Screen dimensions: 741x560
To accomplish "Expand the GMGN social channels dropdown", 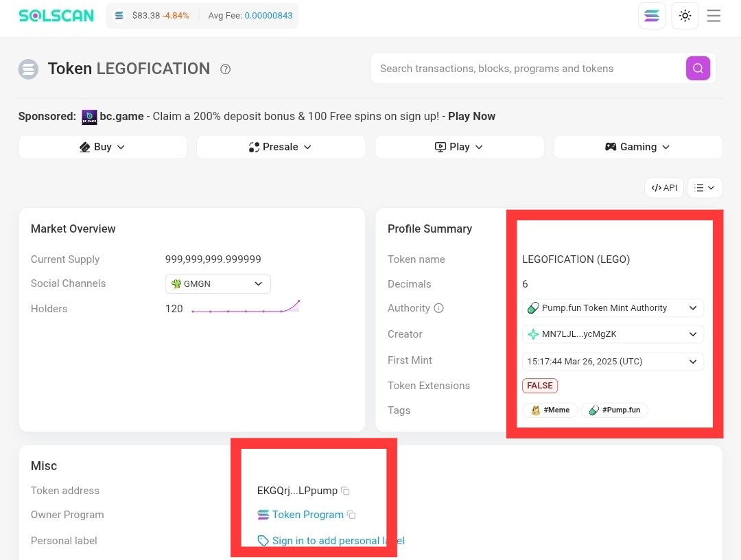I will (x=218, y=283).
